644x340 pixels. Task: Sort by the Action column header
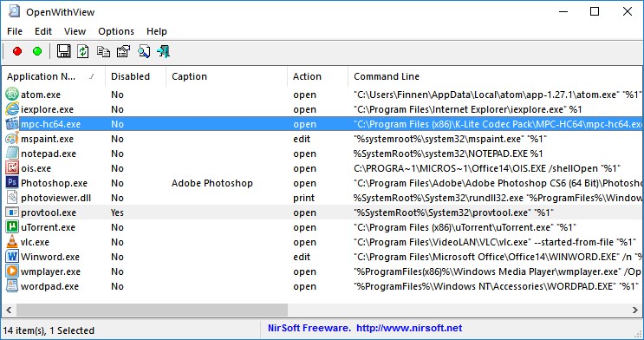[317, 76]
